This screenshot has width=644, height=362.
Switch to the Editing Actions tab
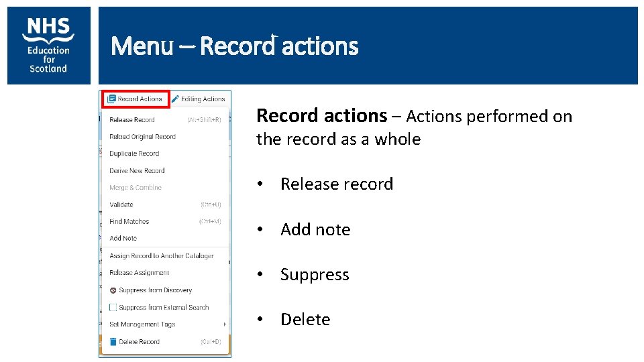tap(199, 99)
